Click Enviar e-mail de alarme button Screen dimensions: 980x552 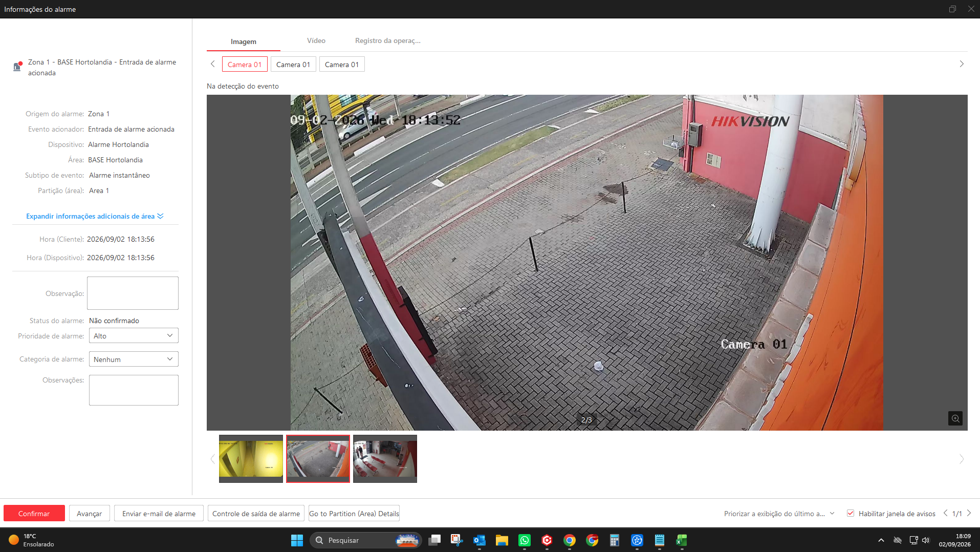[159, 513]
